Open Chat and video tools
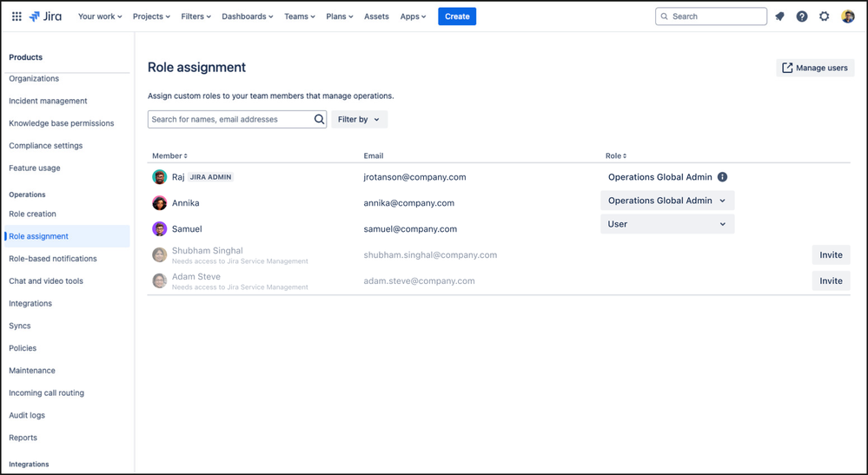 pos(46,280)
